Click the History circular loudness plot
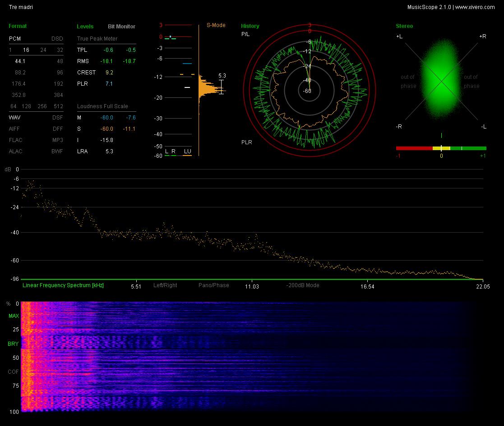The image size is (504, 426). (x=309, y=91)
